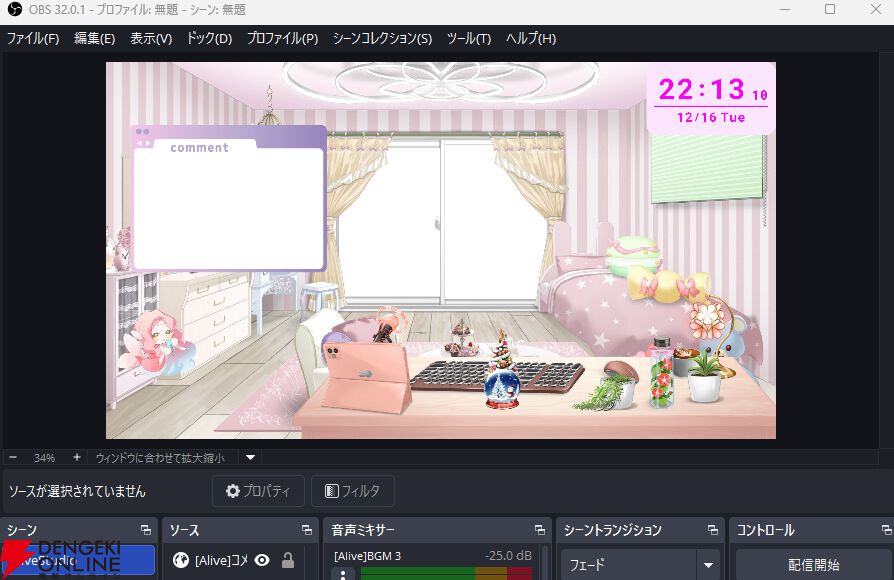The height and width of the screenshot is (580, 894).
Task: Click the browser source globe icon
Action: click(181, 560)
